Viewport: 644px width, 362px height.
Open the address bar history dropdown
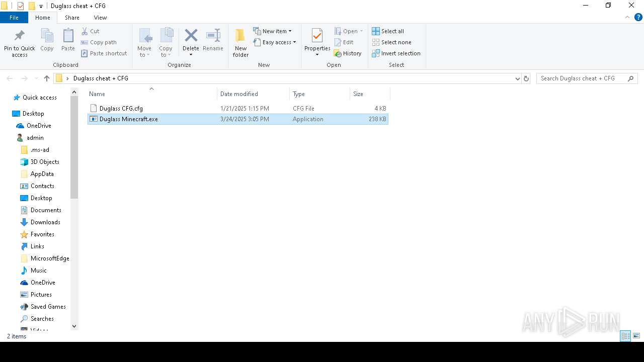click(517, 78)
